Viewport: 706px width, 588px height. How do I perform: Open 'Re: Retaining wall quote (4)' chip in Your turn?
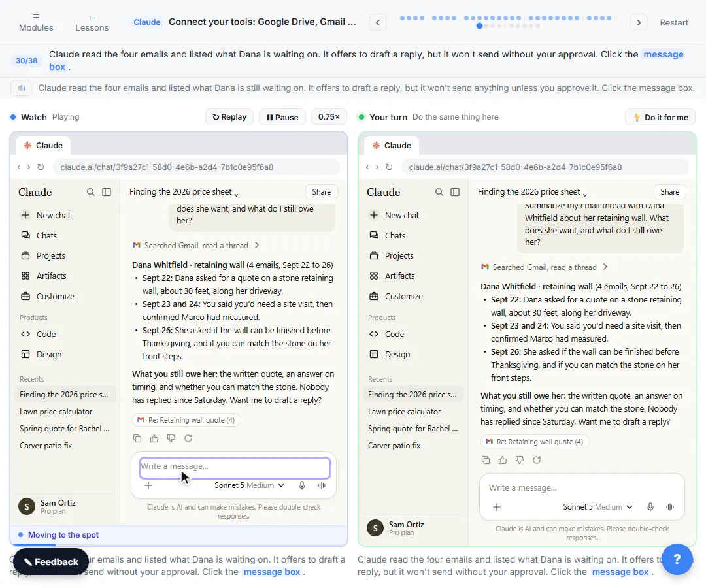tap(535, 442)
